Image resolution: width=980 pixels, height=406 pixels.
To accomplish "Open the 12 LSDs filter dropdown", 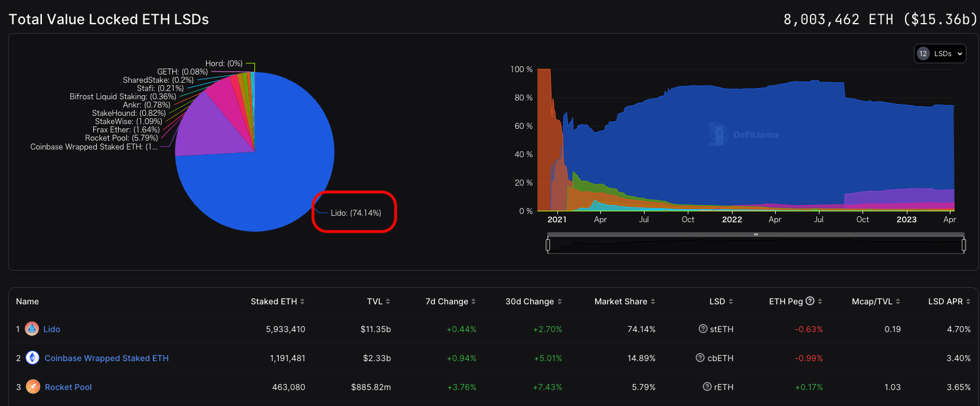I will (x=940, y=53).
